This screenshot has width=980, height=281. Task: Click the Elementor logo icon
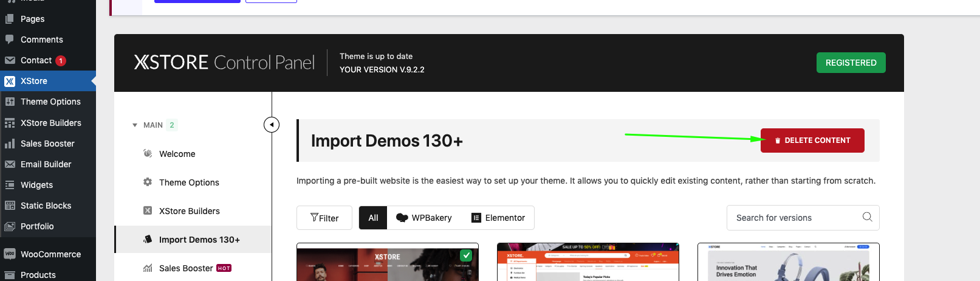tap(476, 218)
